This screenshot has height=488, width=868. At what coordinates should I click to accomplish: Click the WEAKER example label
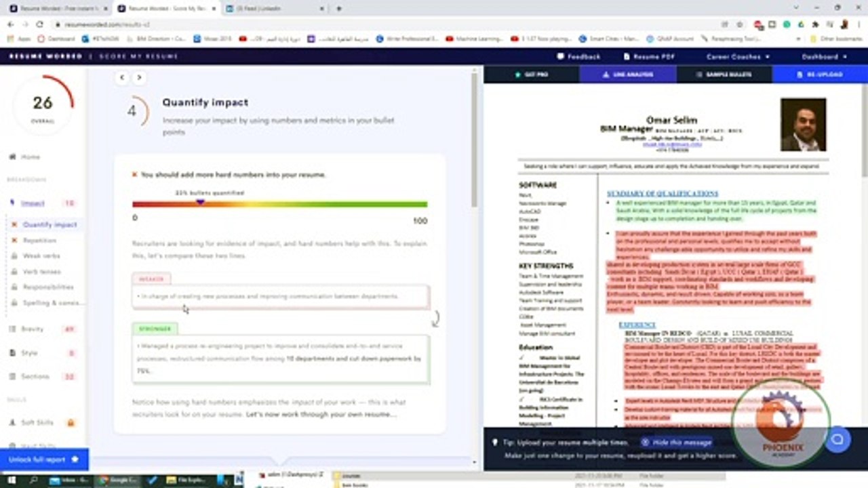coord(151,279)
